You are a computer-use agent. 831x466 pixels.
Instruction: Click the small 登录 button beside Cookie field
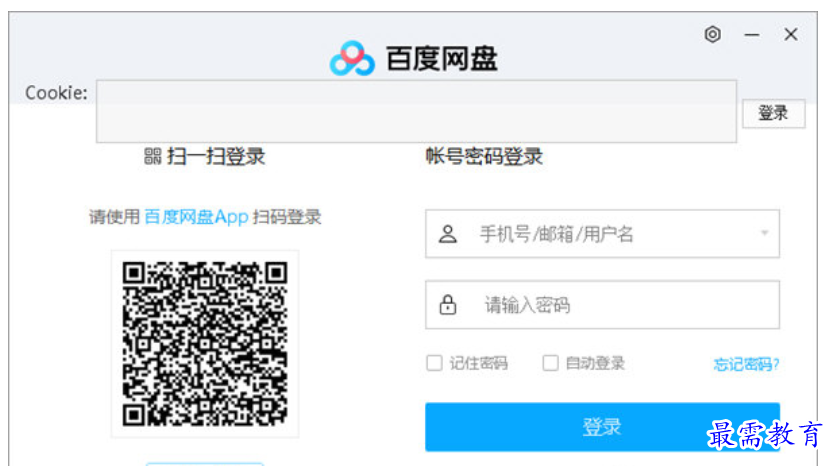pos(773,113)
